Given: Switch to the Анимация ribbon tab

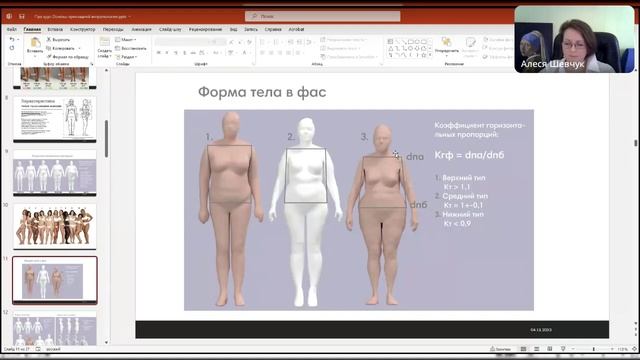Looking at the screenshot, I should point(141,29).
